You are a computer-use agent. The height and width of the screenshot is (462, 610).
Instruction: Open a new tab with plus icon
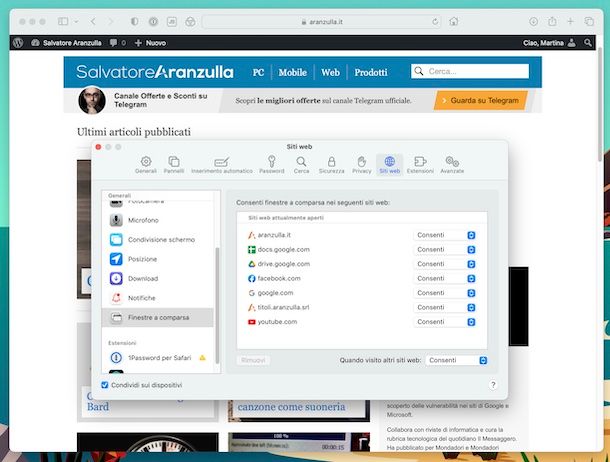(570, 21)
